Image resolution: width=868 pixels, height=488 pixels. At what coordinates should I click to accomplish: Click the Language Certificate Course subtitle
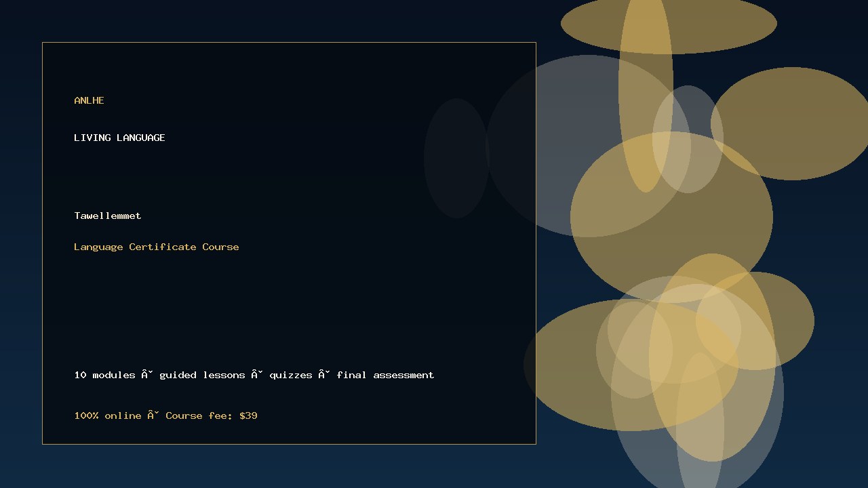[157, 247]
